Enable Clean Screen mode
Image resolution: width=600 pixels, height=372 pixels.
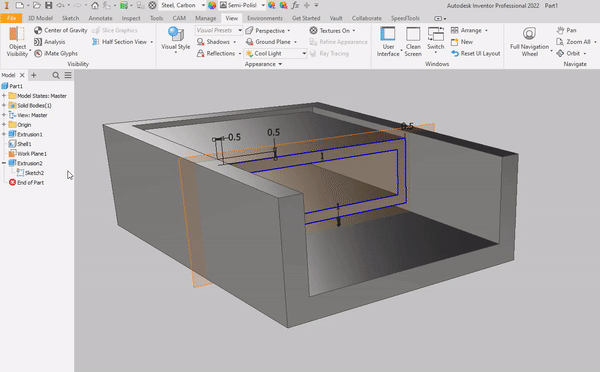(x=413, y=42)
